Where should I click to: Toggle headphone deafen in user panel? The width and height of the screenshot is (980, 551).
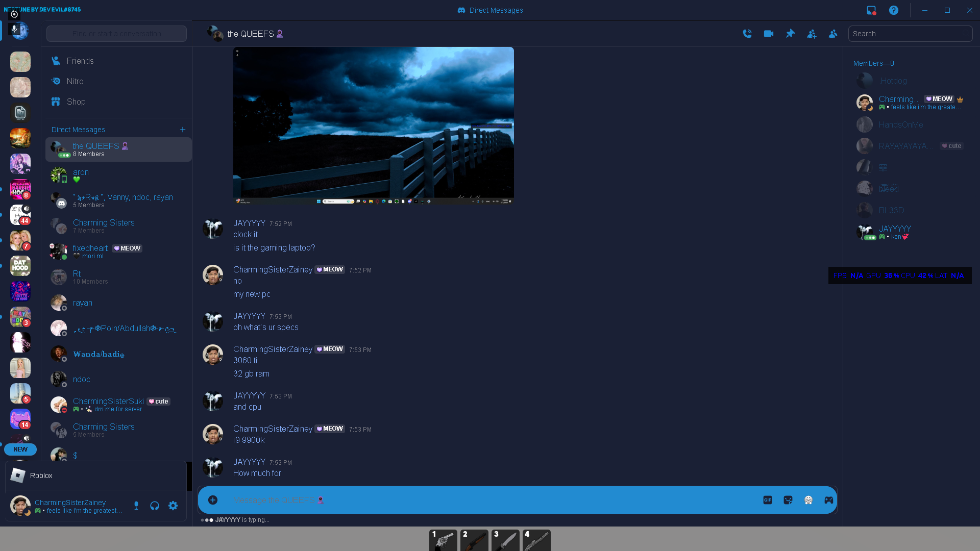point(155,506)
